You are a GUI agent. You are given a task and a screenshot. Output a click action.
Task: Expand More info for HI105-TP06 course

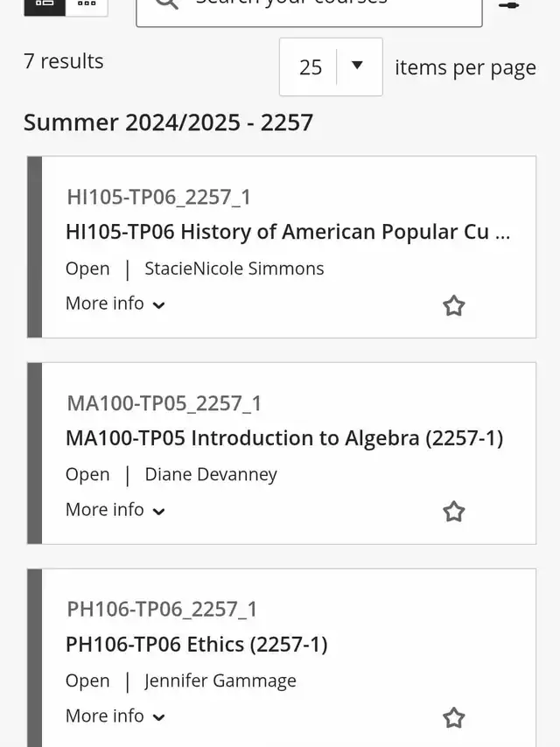coord(115,304)
